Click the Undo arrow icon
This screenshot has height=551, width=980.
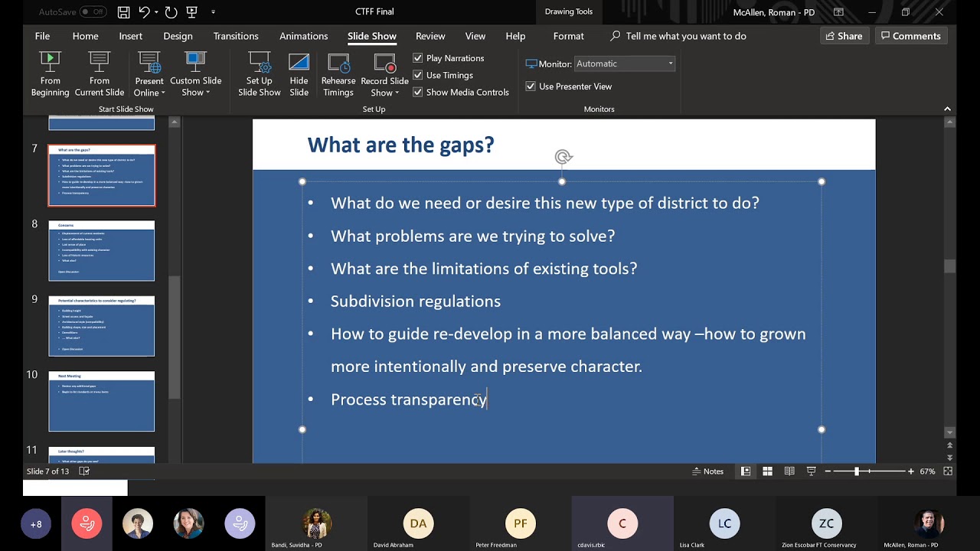tap(144, 12)
